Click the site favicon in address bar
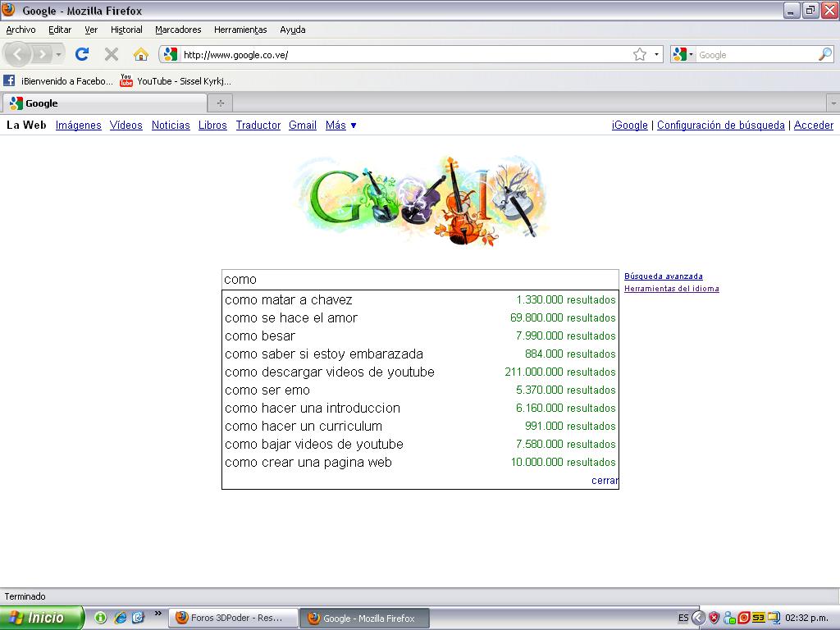The width and height of the screenshot is (840, 630). (171, 54)
